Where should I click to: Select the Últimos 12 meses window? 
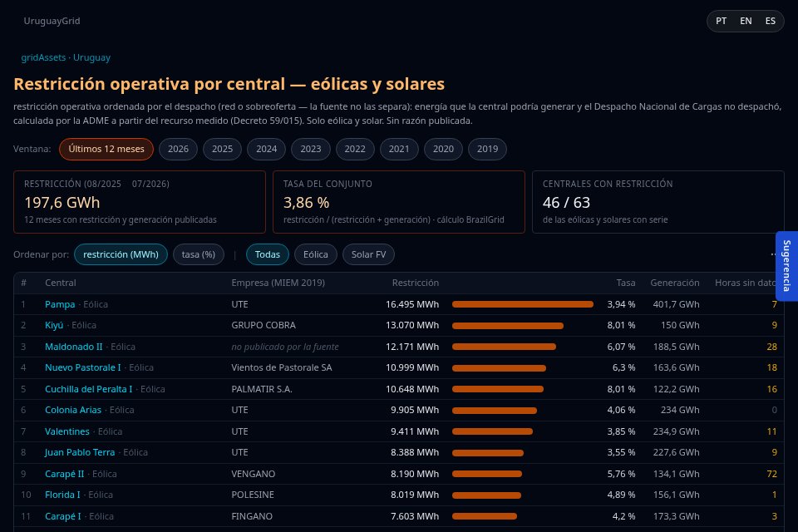tap(106, 149)
